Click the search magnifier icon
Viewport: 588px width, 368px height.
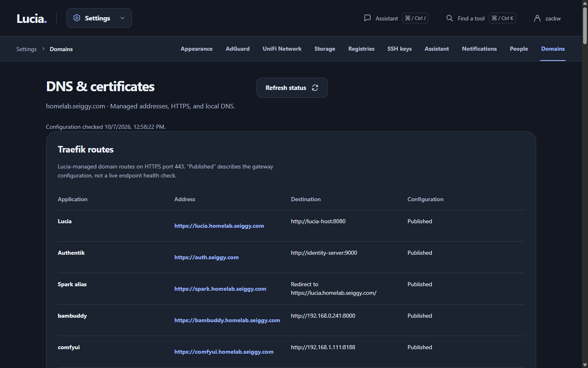(450, 18)
